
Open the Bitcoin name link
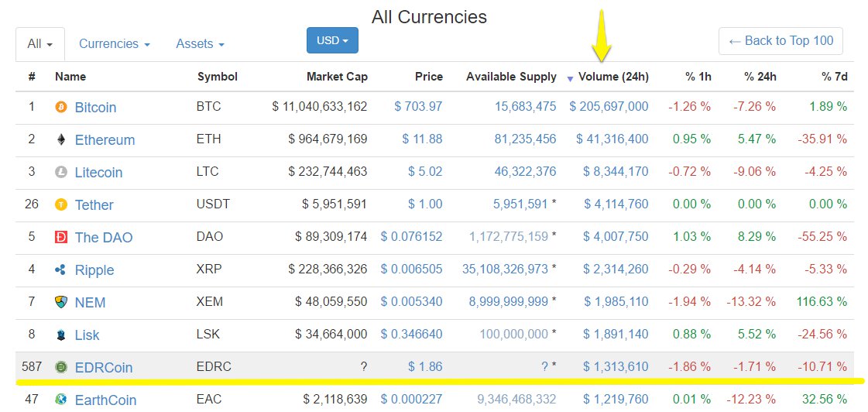(x=95, y=107)
